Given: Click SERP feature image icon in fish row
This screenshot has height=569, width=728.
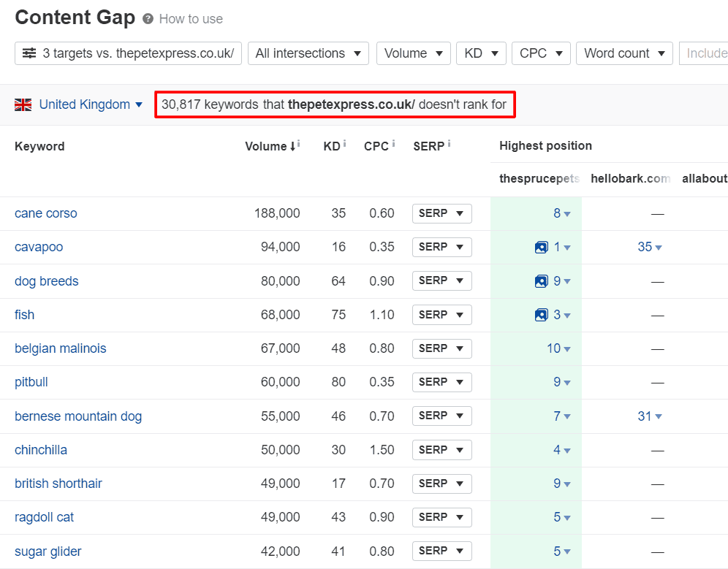Looking at the screenshot, I should 542,315.
